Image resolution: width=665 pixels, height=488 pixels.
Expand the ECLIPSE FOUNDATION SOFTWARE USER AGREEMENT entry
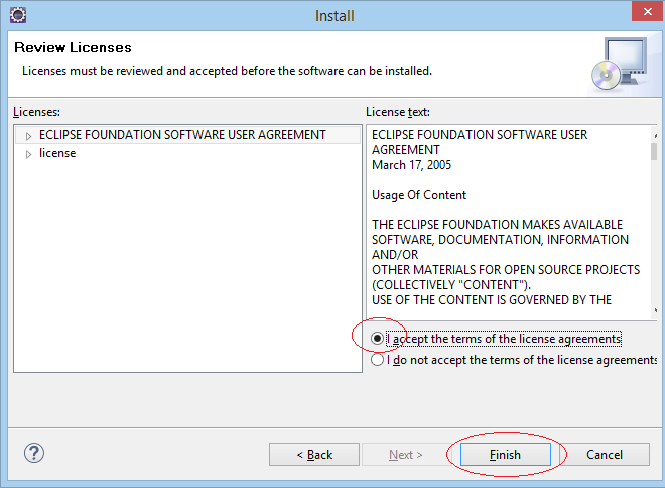click(28, 136)
